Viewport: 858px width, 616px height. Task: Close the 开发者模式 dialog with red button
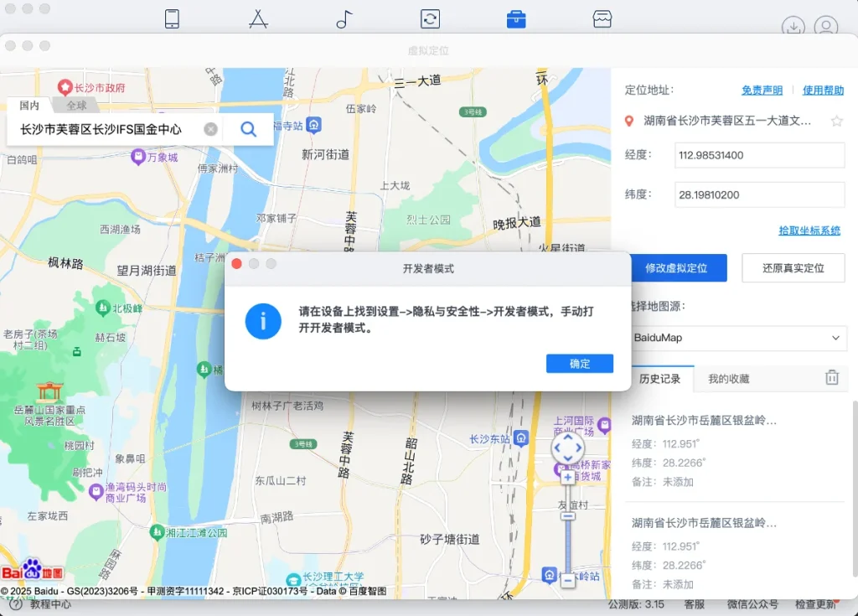[x=237, y=264]
